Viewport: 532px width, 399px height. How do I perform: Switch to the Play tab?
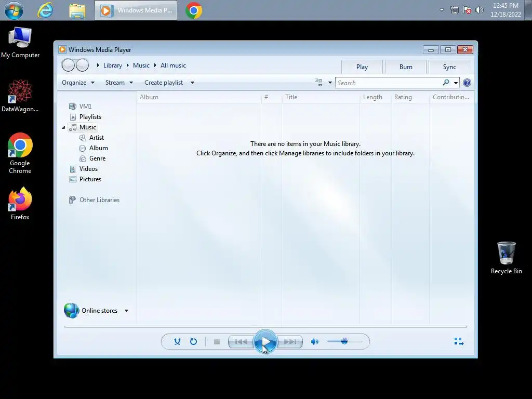(x=362, y=67)
